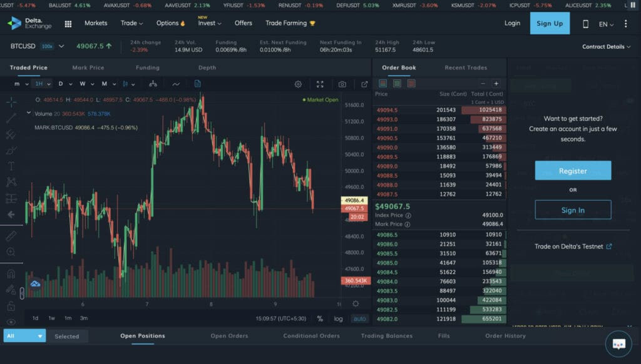Open chart settings gear

(298, 84)
